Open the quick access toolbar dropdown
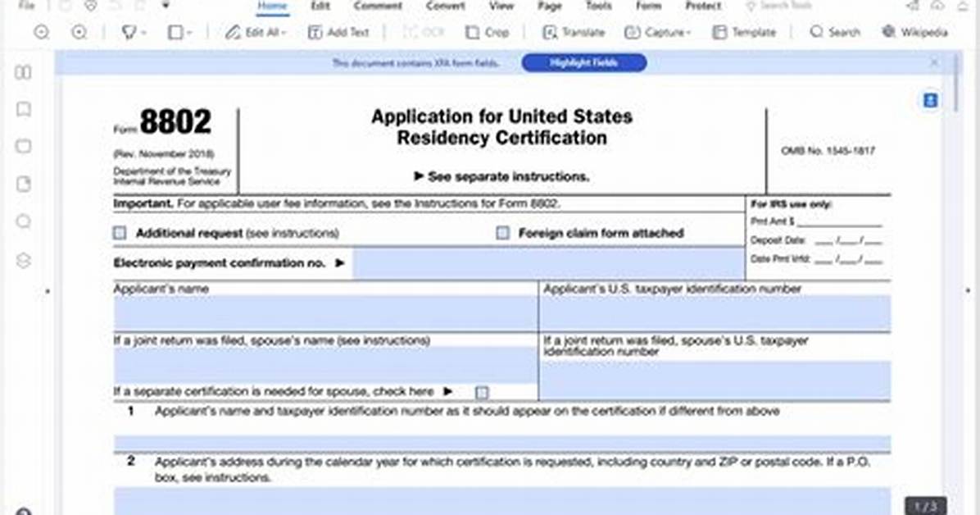 pyautogui.click(x=166, y=5)
